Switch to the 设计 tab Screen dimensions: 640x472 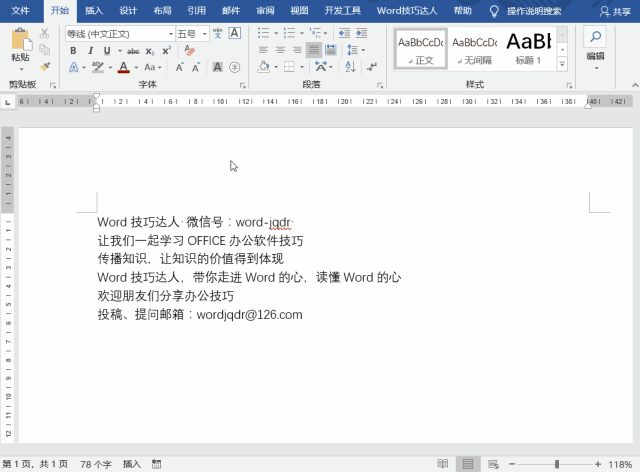pyautogui.click(x=128, y=11)
